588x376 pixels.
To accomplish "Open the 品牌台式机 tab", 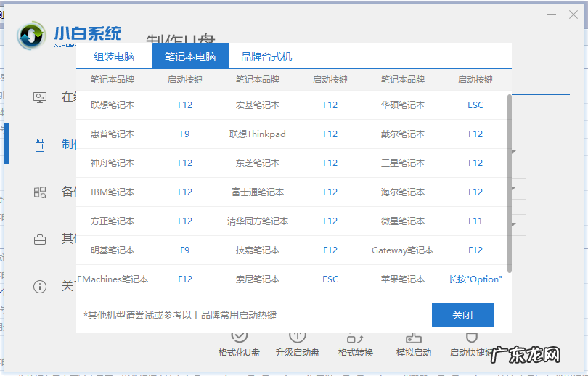I will pyautogui.click(x=266, y=57).
